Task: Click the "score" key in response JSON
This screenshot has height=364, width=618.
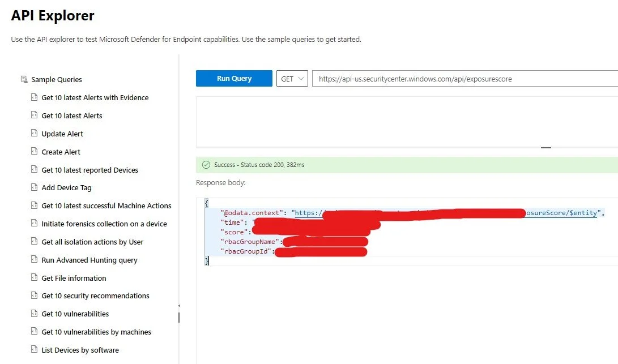Action: pyautogui.click(x=234, y=232)
